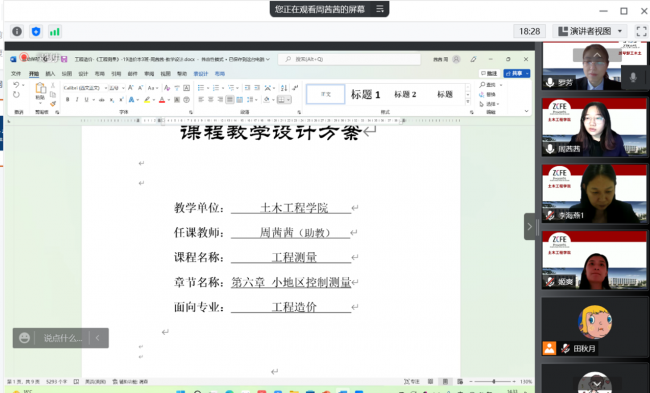Apply the 标题 2 style
Viewport: 650px width, 393px height.
pyautogui.click(x=405, y=95)
